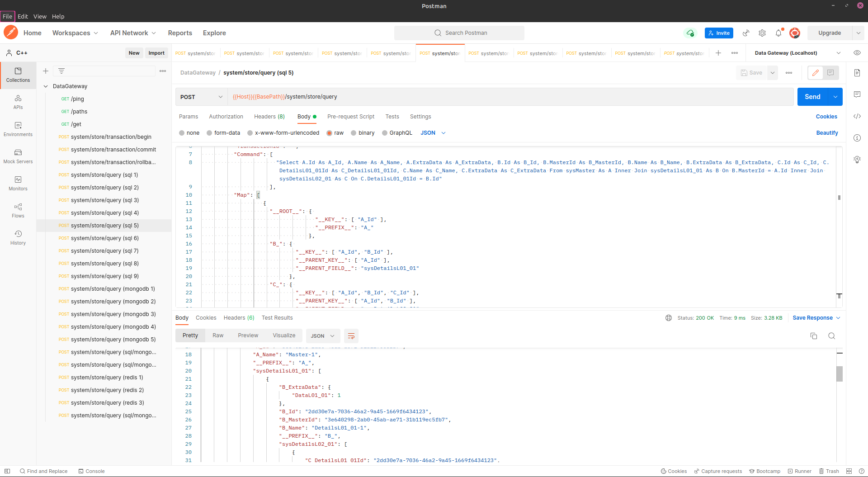
Task: Open code snippet icon in right sidebar
Action: 857,116
